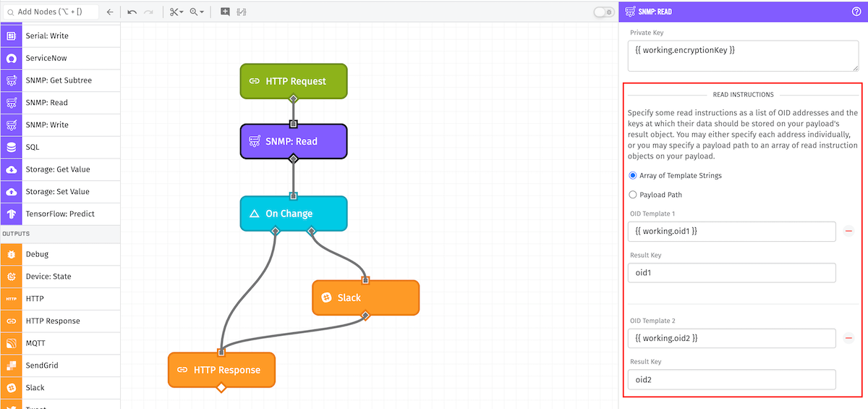Image resolution: width=868 pixels, height=409 pixels.
Task: Remove OID Template 1 with minus button
Action: (849, 232)
